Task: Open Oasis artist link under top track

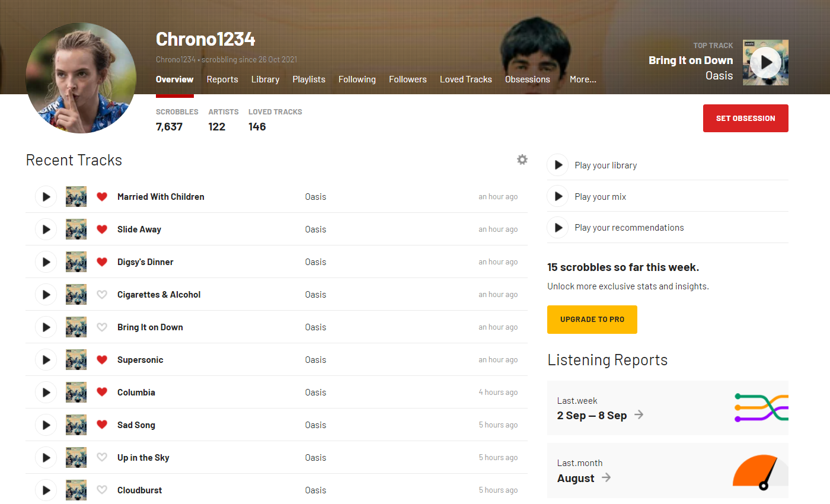Action: tap(719, 76)
